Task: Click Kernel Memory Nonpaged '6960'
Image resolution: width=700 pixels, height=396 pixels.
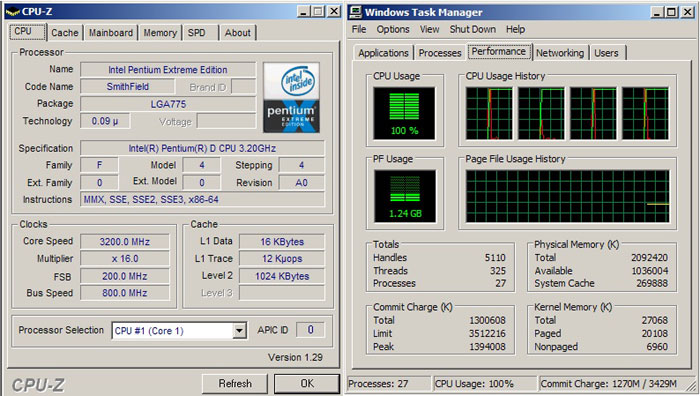Action: [657, 346]
